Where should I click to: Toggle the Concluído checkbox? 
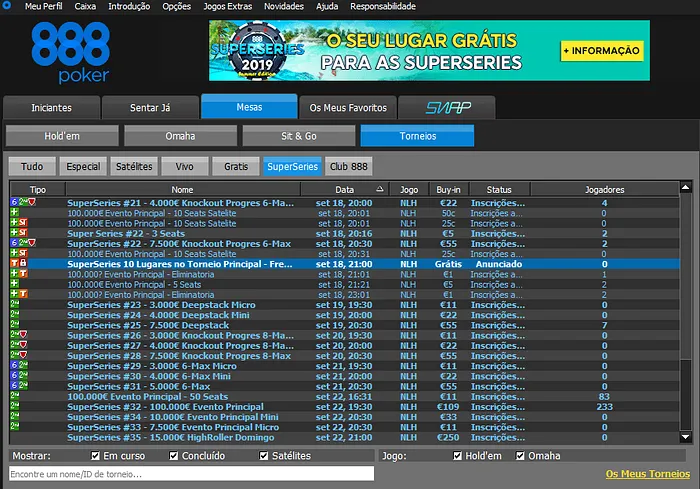174,456
